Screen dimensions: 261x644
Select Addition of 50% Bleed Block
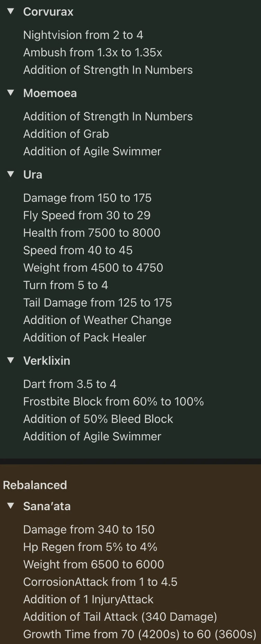coord(98,419)
